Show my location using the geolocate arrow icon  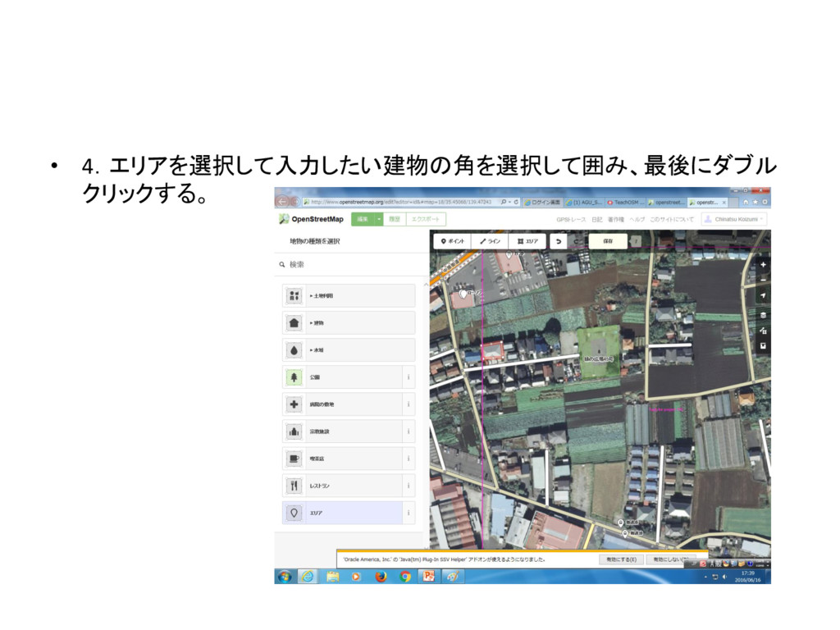click(x=763, y=295)
